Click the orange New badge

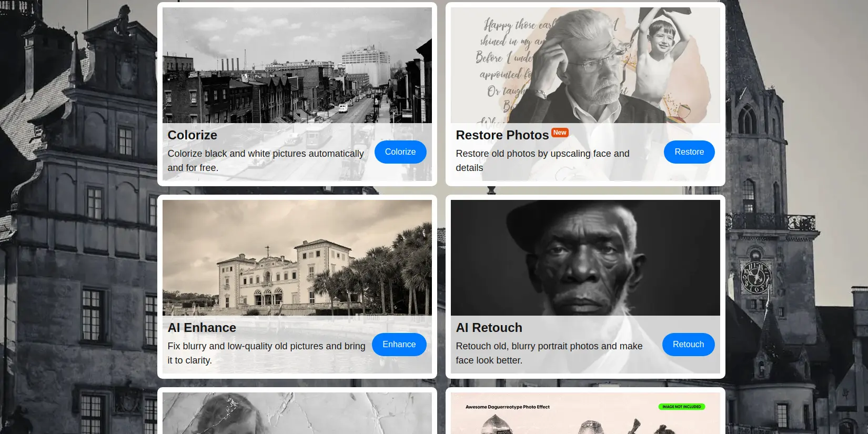tap(560, 133)
